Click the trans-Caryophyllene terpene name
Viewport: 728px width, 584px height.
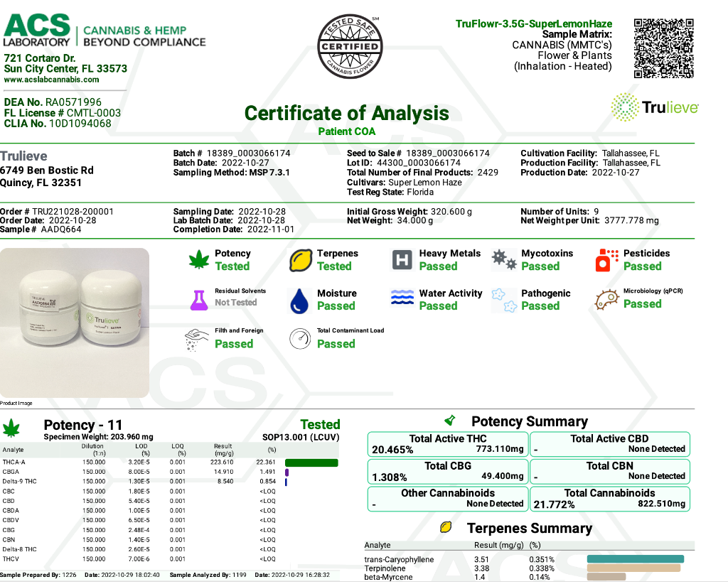click(399, 559)
